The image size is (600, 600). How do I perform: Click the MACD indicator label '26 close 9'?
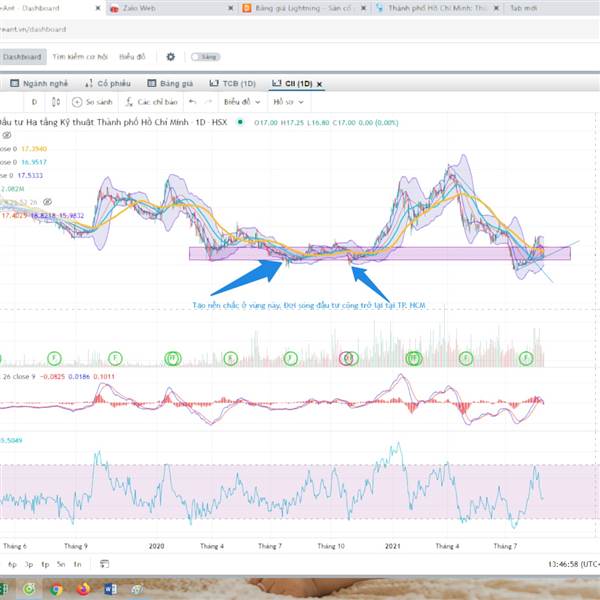[x=19, y=377]
